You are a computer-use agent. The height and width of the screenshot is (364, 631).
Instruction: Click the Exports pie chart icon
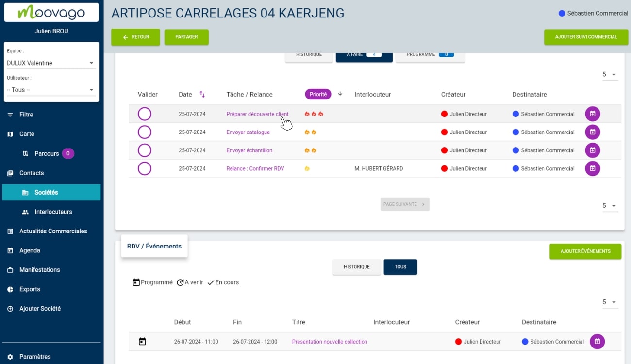10,289
